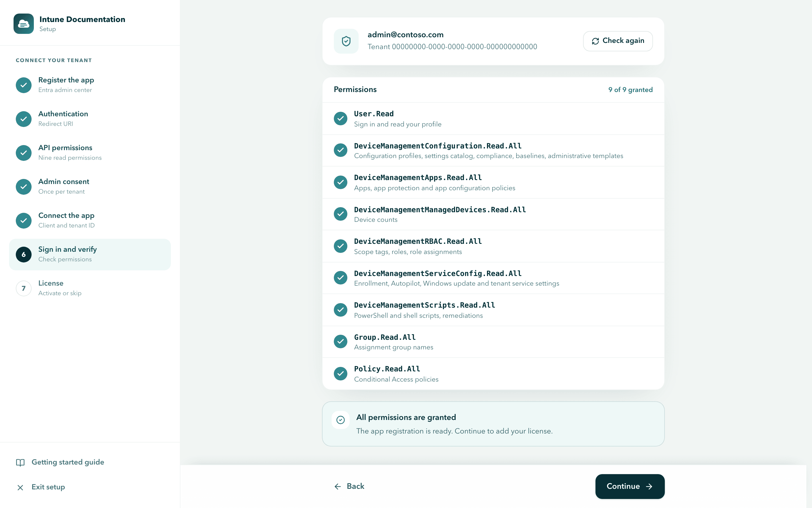Open the Getting started guide link
This screenshot has height=508, width=812.
[60, 462]
